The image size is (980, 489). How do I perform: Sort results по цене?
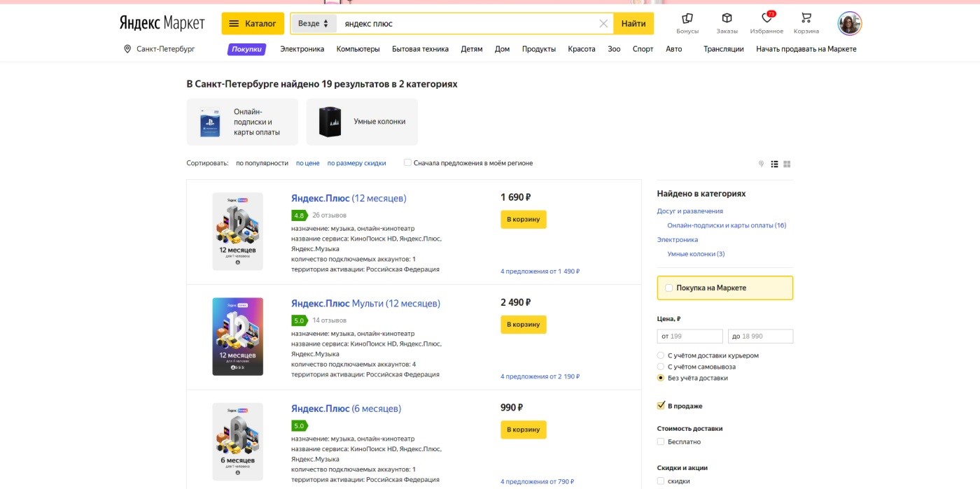pos(307,163)
